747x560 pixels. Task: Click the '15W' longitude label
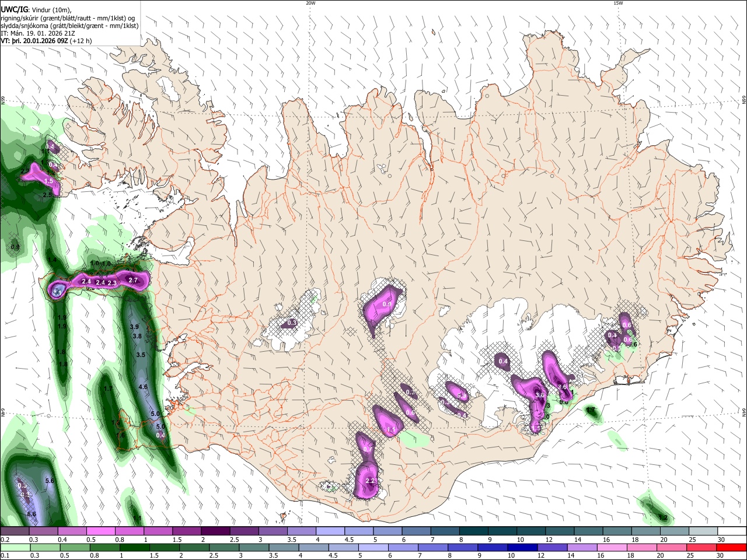(618, 3)
